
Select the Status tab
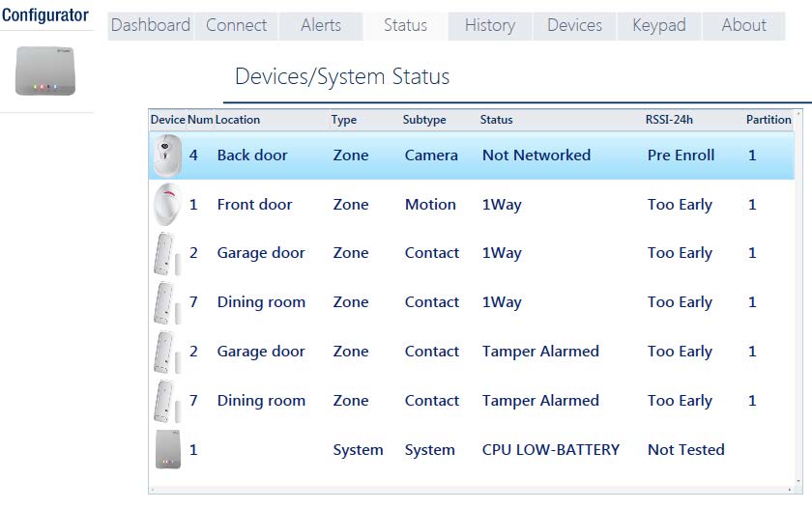pyautogui.click(x=405, y=26)
